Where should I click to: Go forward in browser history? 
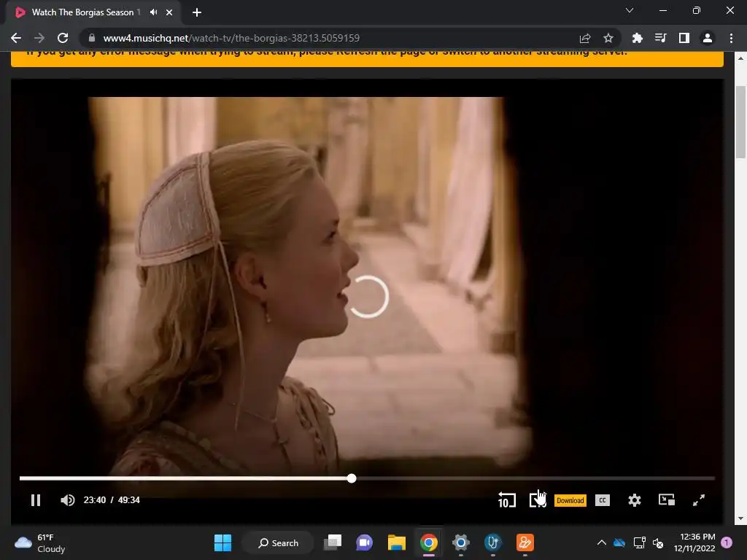coord(39,38)
